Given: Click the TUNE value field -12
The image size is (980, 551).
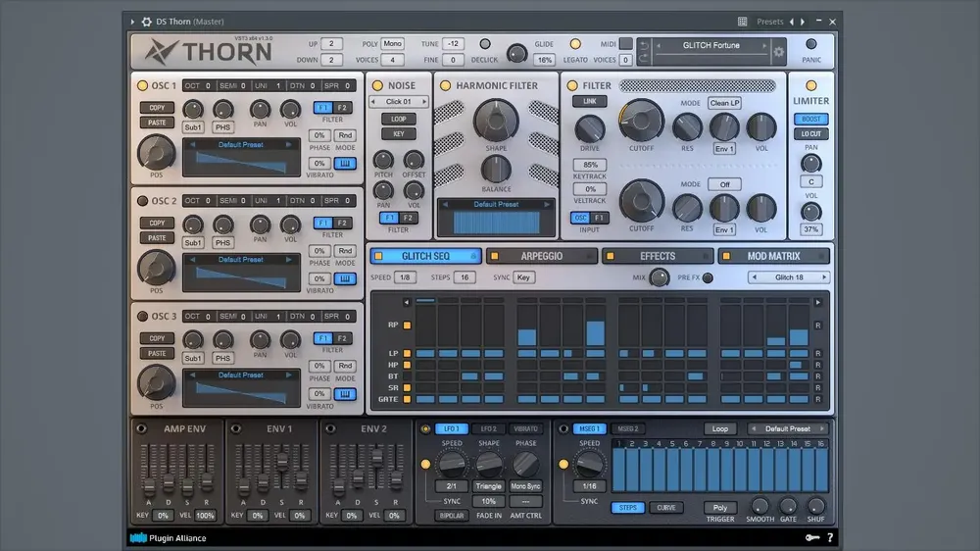Looking at the screenshot, I should pyautogui.click(x=453, y=44).
